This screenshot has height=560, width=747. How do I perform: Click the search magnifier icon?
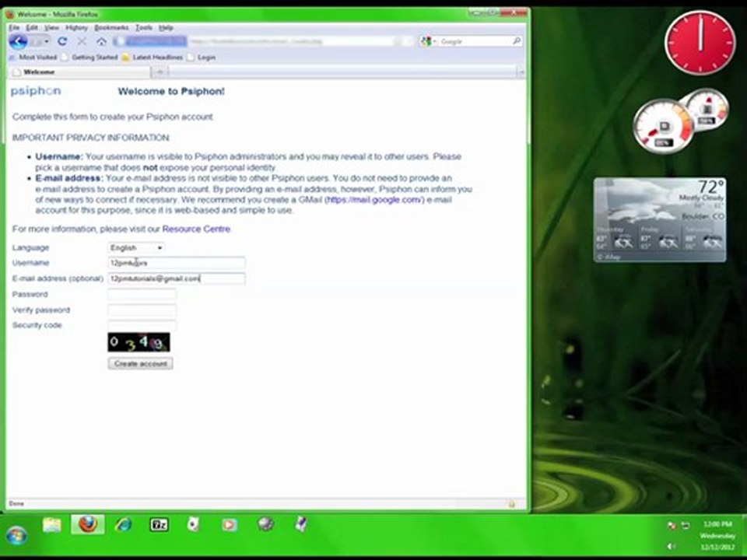coord(517,41)
